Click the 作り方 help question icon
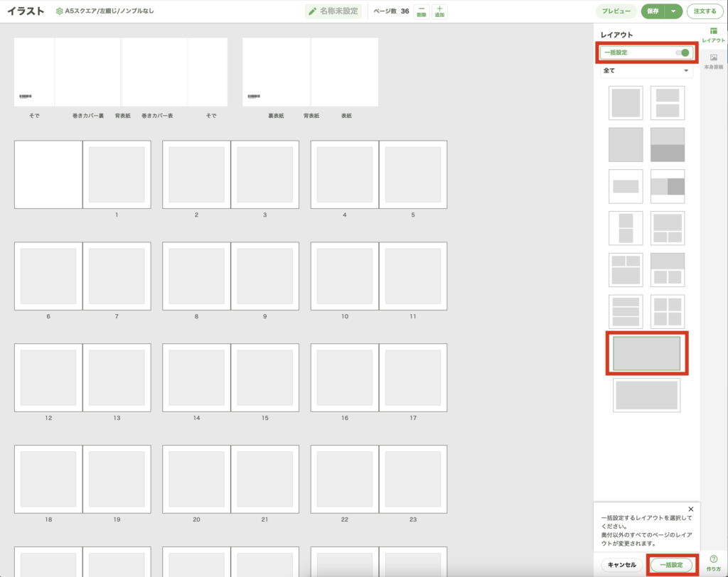Screen dimensions: 728x577 [713, 559]
